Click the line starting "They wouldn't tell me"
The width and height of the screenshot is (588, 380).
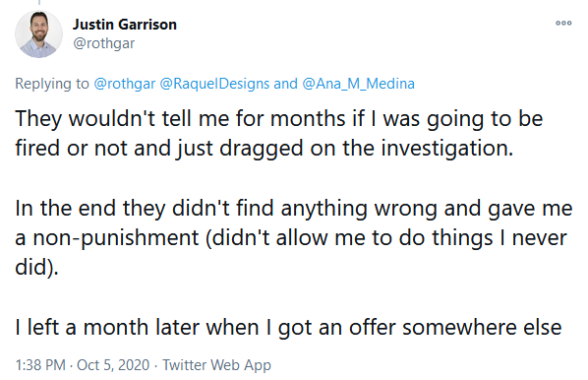pos(279,119)
